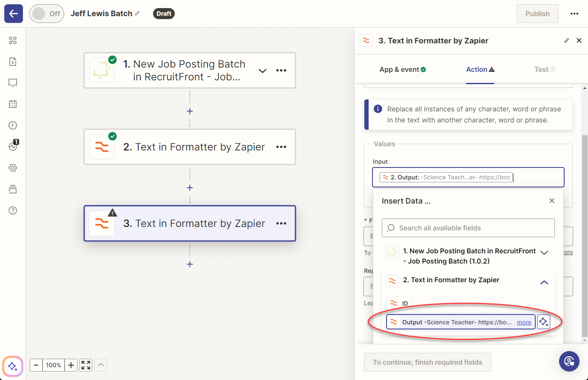Edit the Zap name pencil icon
588x380 pixels.
pos(137,14)
